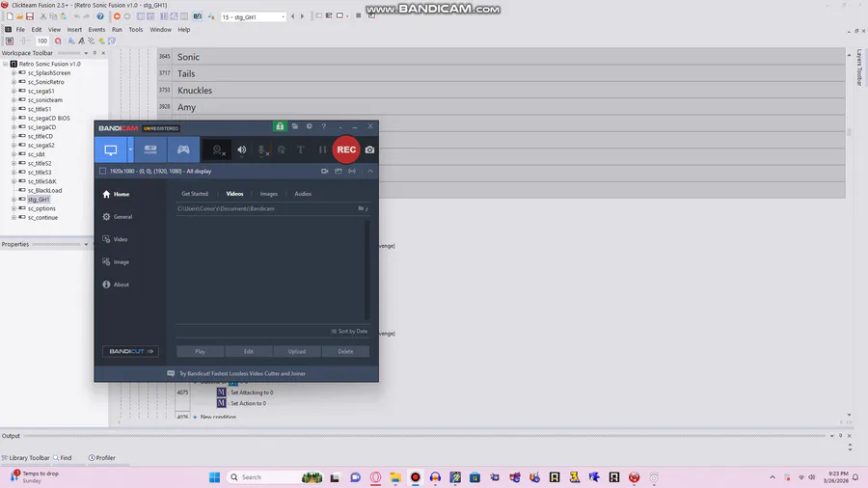Select Bandicam screen recording mode
The width and height of the screenshot is (868, 488).
(x=111, y=149)
